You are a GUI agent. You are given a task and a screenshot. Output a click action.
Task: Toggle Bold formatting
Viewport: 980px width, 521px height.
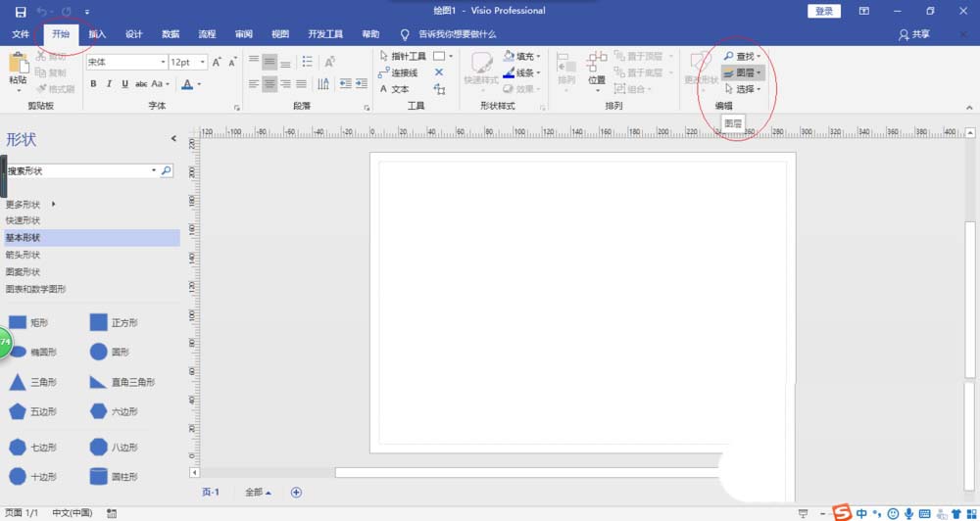[93, 83]
